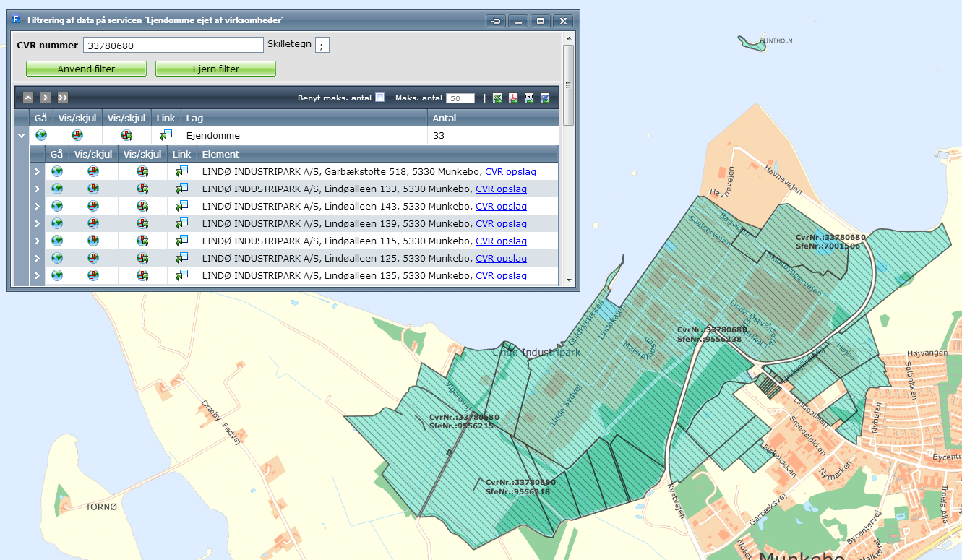The height and width of the screenshot is (560, 962).
Task: Click Fjern filter button
Action: click(x=215, y=69)
